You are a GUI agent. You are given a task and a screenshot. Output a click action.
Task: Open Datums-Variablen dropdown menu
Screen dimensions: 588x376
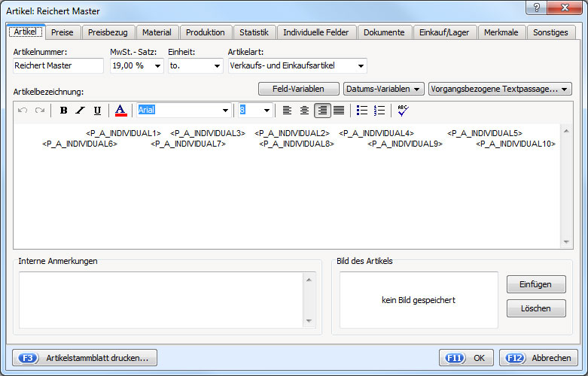384,89
